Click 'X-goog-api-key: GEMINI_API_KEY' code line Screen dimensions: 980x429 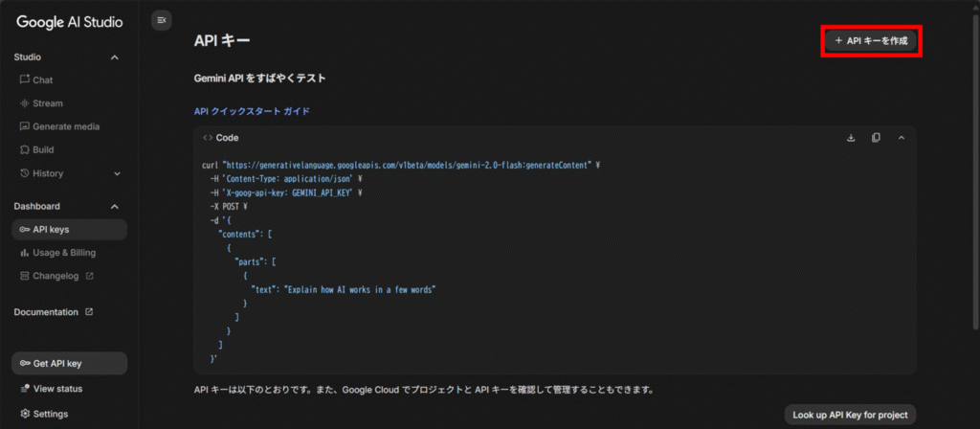pos(287,192)
